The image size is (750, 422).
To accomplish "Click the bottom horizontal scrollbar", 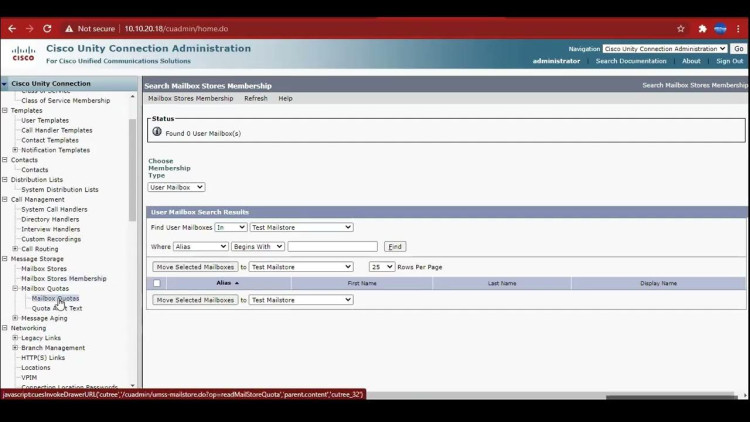I will (x=670, y=396).
